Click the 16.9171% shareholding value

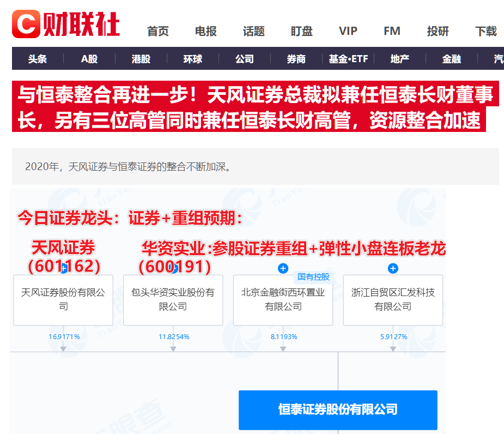point(64,336)
